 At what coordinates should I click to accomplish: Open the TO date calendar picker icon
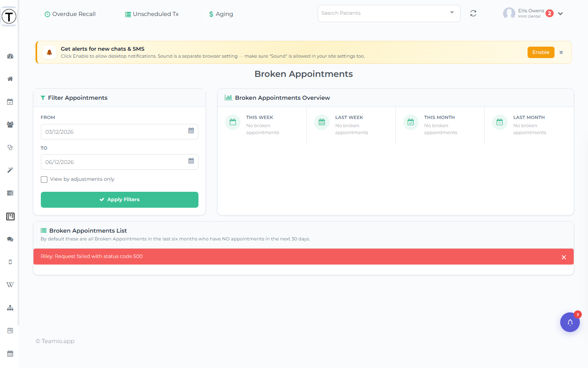191,161
